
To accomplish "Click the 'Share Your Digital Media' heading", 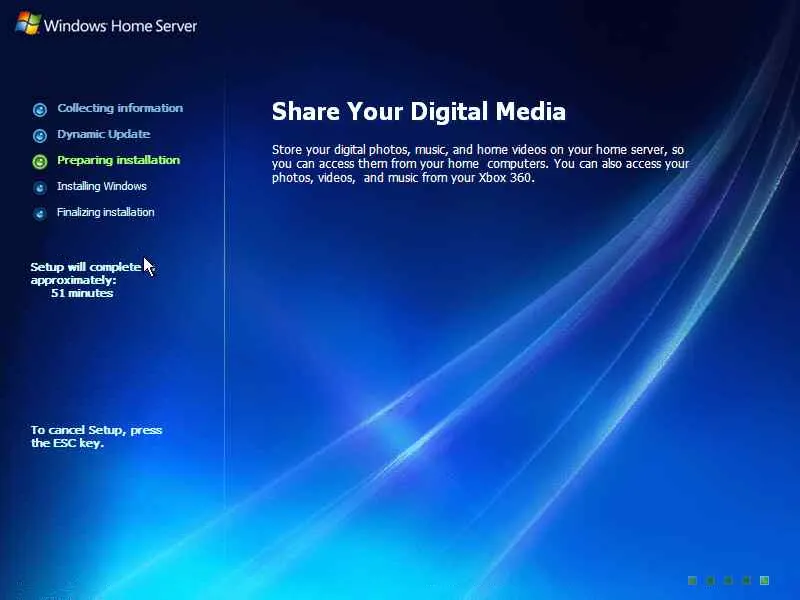I will click(x=418, y=112).
